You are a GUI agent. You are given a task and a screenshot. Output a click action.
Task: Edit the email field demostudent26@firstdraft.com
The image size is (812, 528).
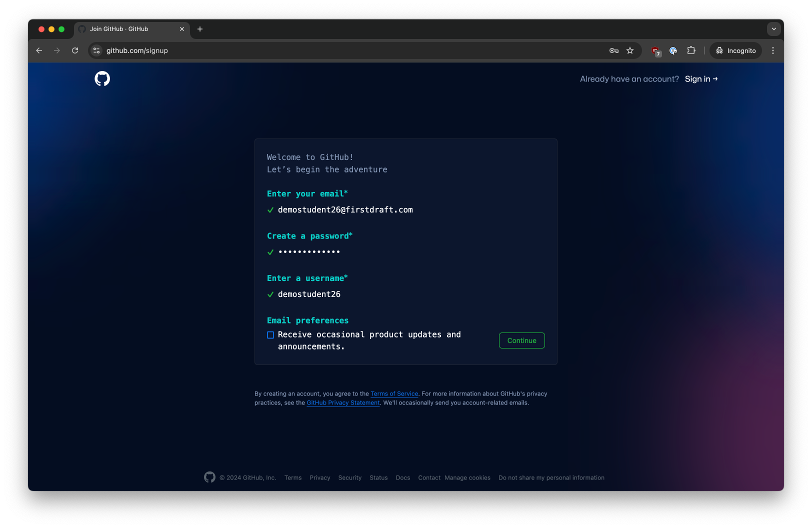[345, 210]
